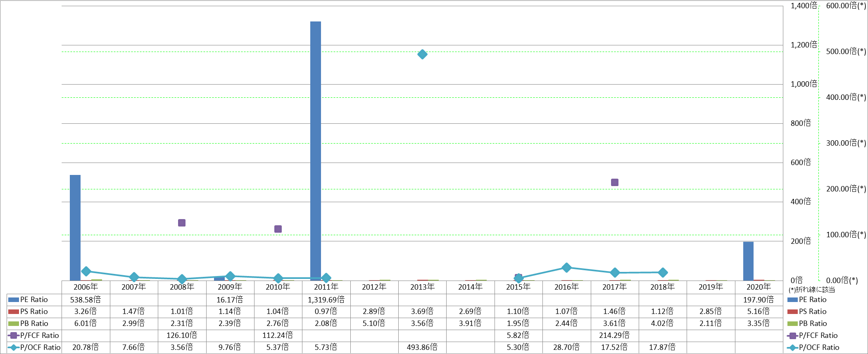Click the 214.29倍 P/FCF cell
This screenshot has height=354, width=868.
[615, 335]
